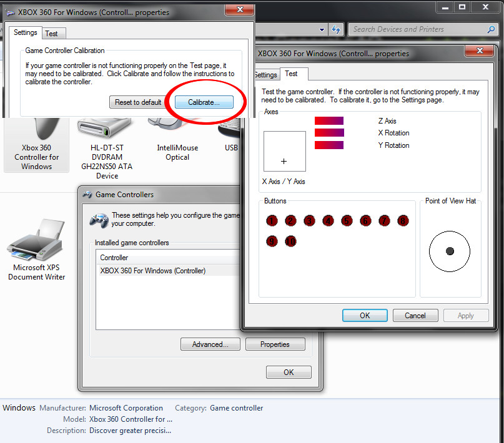Click Reset to default button
The image size is (504, 443).
[x=138, y=102]
